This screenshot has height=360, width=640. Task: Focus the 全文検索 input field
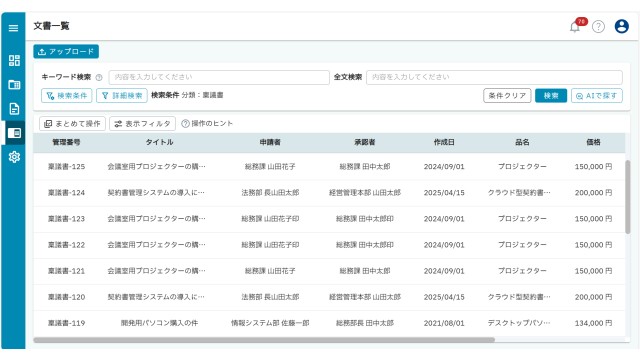[494, 77]
